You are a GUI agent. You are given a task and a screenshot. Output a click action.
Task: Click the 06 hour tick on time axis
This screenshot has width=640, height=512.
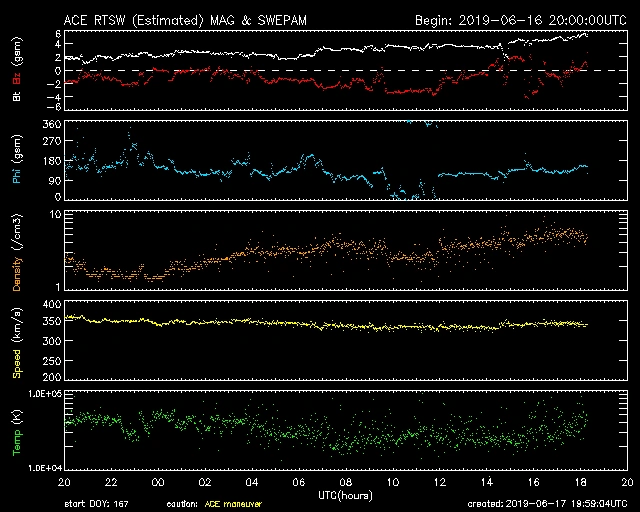click(x=299, y=481)
